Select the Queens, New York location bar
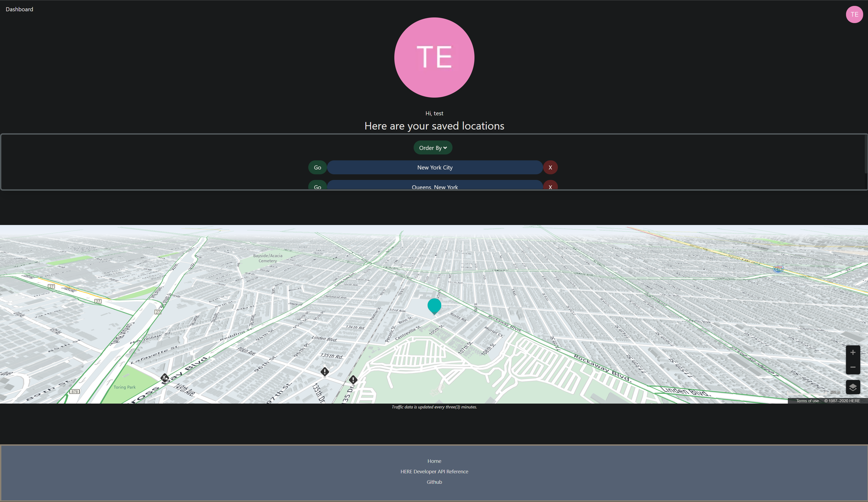The height and width of the screenshot is (502, 868). point(435,186)
